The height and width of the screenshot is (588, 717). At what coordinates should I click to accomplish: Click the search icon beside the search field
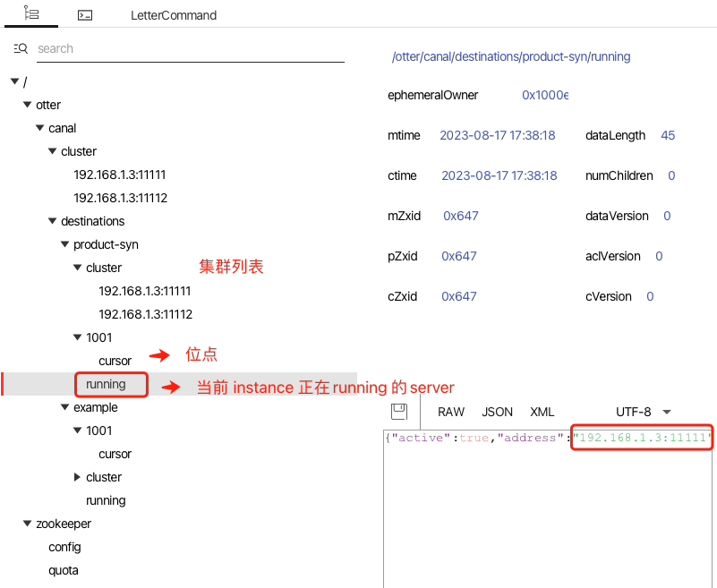click(21, 48)
